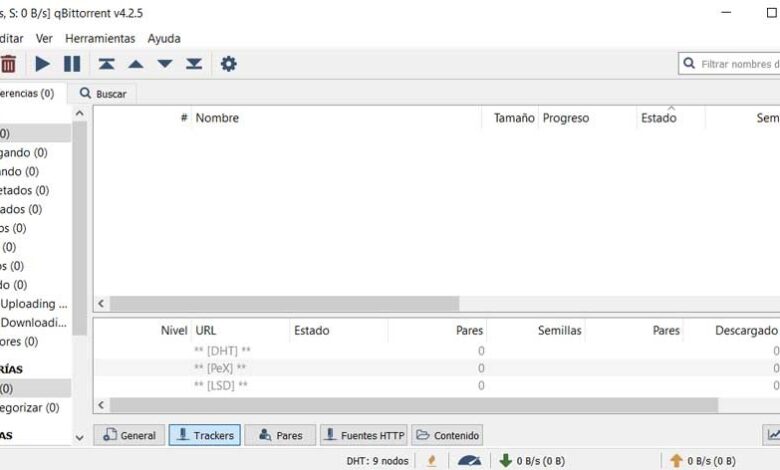
Task: Open the Fuentes HTTP details tab
Action: [364, 435]
